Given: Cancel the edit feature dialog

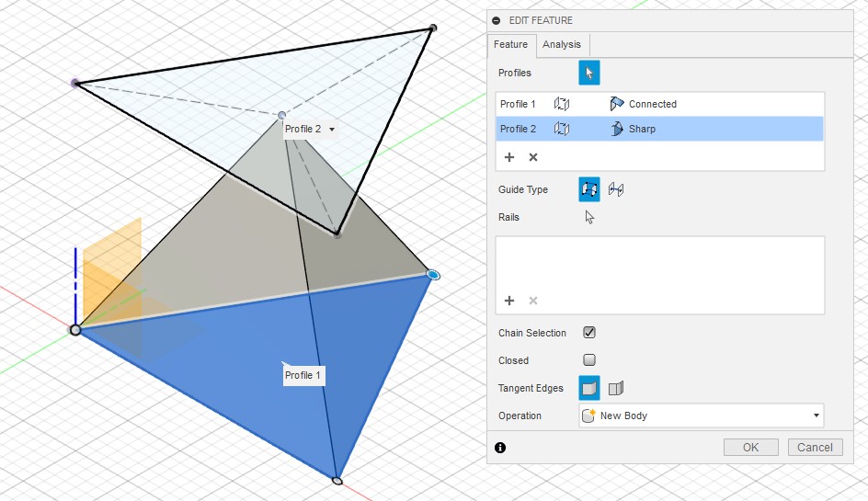Looking at the screenshot, I should [815, 447].
